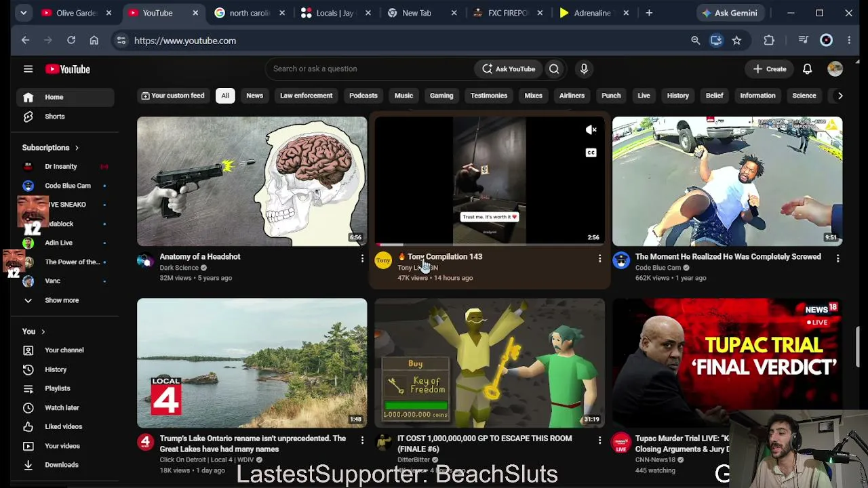Screen dimensions: 868x488
Task: Select the News filter chip
Action: point(254,96)
